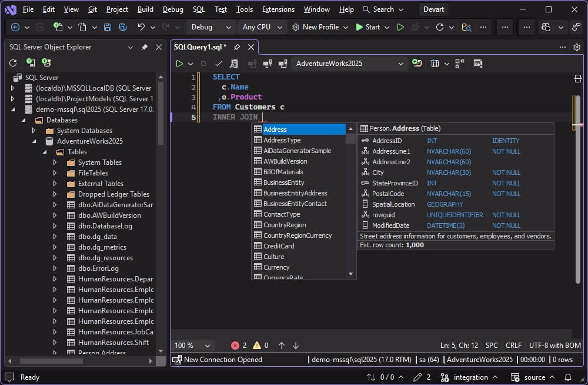The image size is (588, 385).
Task: Select Address in the autocomplete list
Action: [299, 129]
